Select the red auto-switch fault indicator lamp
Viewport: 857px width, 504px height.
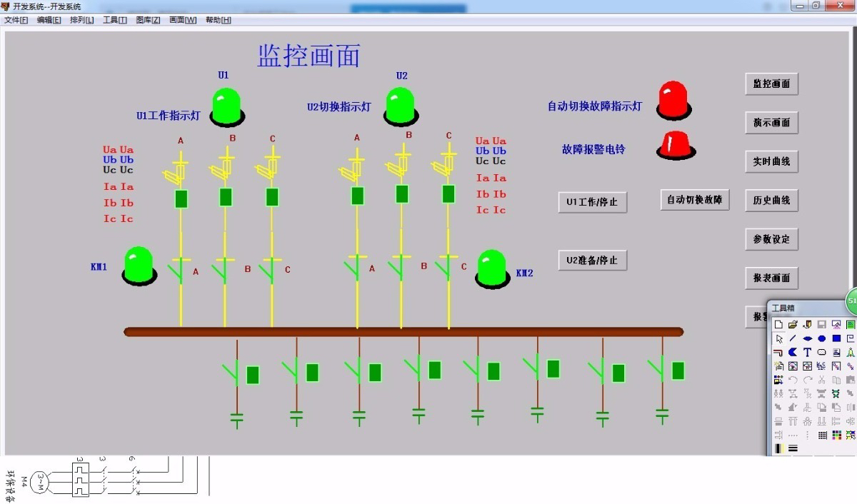pos(674,100)
